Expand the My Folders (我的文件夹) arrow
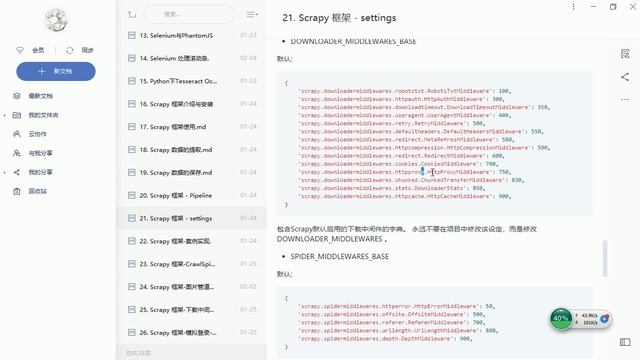Viewport: 640px width, 360px height. 4,115
